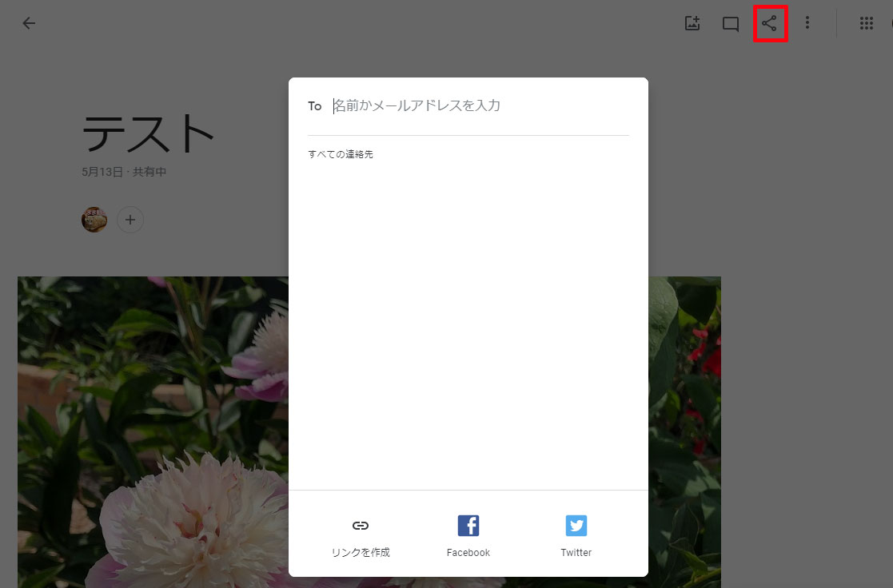Viewport: 893px width, 588px height.
Task: Click the share icon in top toolbar
Action: (769, 23)
